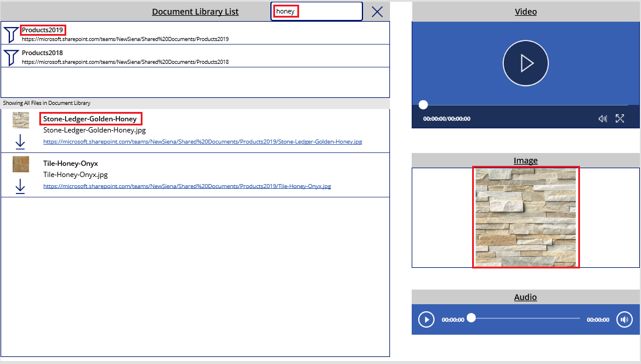641x364 pixels.
Task: Filter by Products2018 library funnel icon
Action: [x=11, y=57]
